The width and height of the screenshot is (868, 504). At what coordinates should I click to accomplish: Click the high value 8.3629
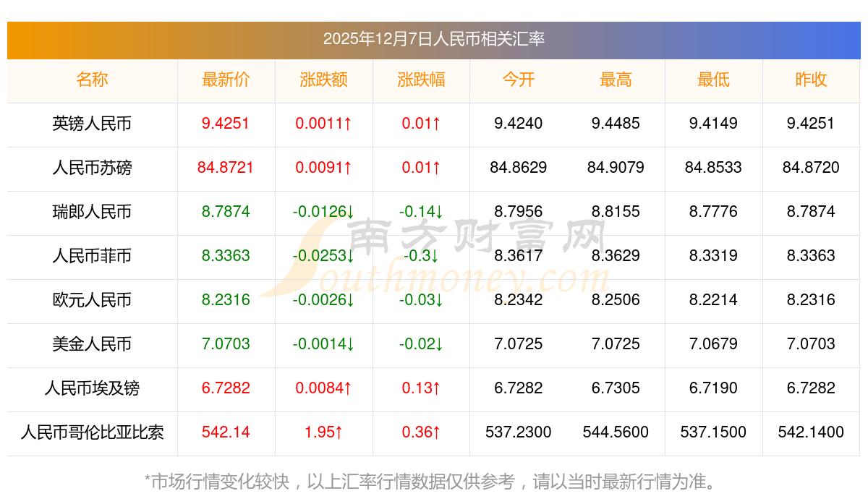pyautogui.click(x=616, y=256)
